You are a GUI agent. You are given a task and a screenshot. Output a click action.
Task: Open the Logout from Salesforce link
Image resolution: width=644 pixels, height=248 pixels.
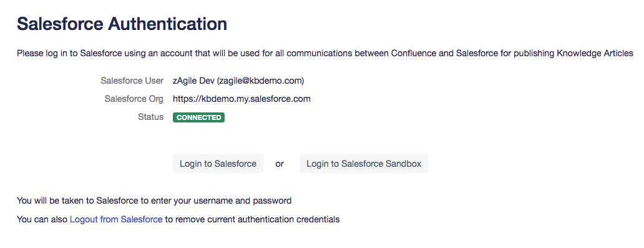116,219
